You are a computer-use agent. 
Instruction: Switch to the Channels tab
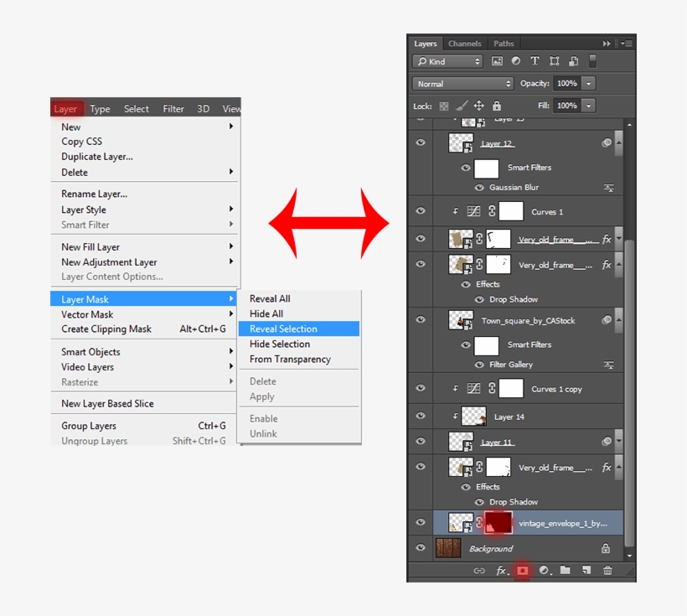coord(464,44)
